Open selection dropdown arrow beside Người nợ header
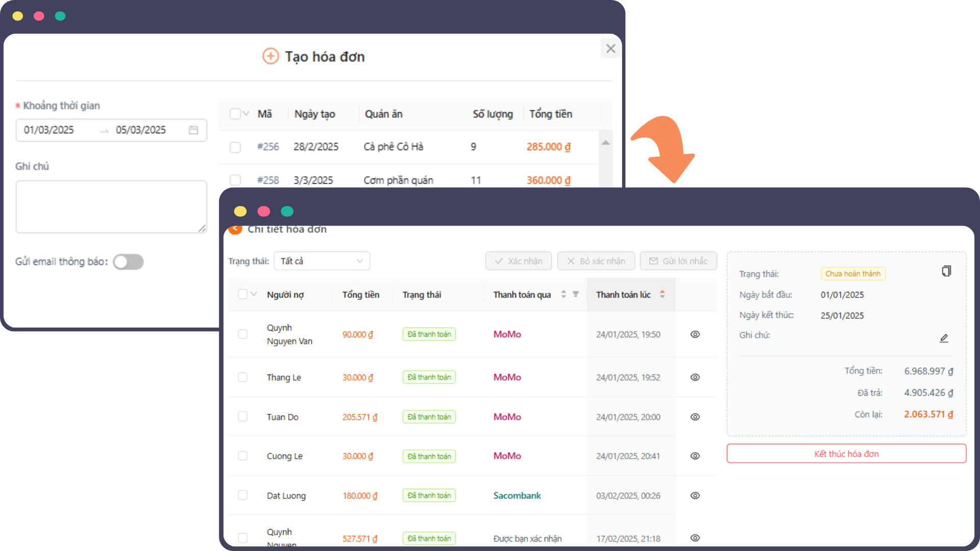980x551 pixels. (254, 294)
